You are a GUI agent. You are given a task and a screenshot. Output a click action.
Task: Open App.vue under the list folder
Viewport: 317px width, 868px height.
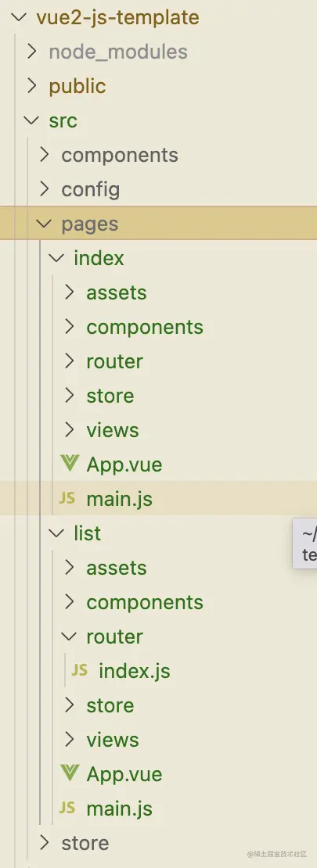point(124,773)
